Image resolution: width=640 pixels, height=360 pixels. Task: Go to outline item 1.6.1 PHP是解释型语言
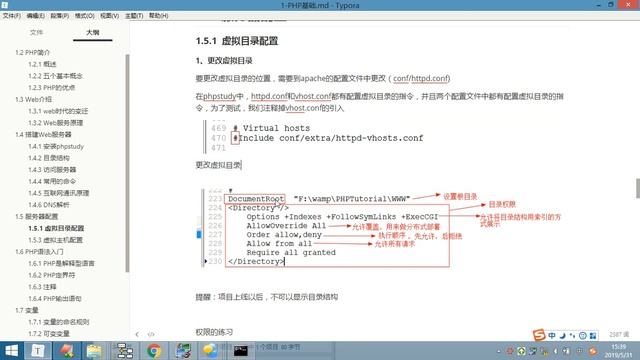[61, 263]
